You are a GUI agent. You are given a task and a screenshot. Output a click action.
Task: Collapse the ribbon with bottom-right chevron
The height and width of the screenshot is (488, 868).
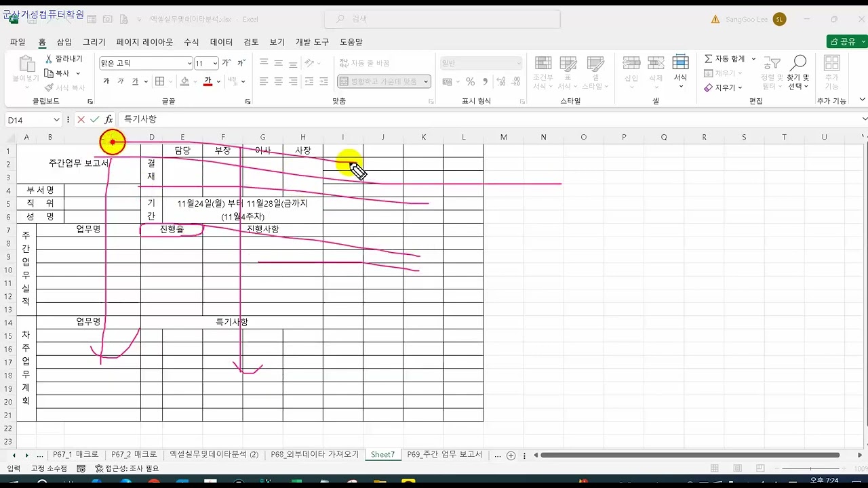[x=862, y=100]
